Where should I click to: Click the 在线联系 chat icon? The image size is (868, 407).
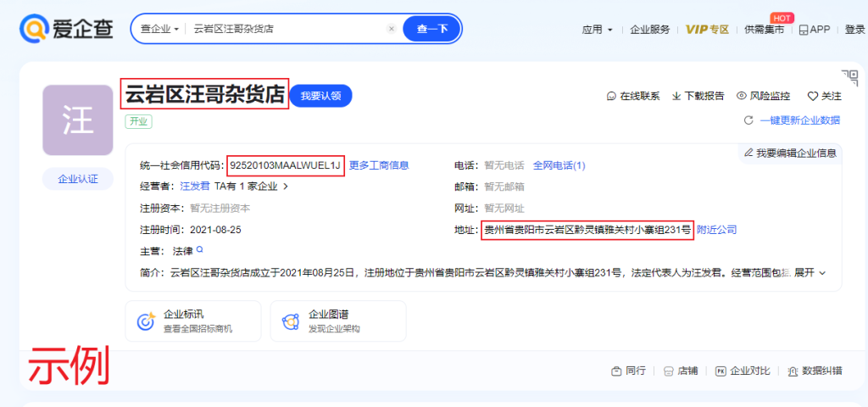(611, 97)
